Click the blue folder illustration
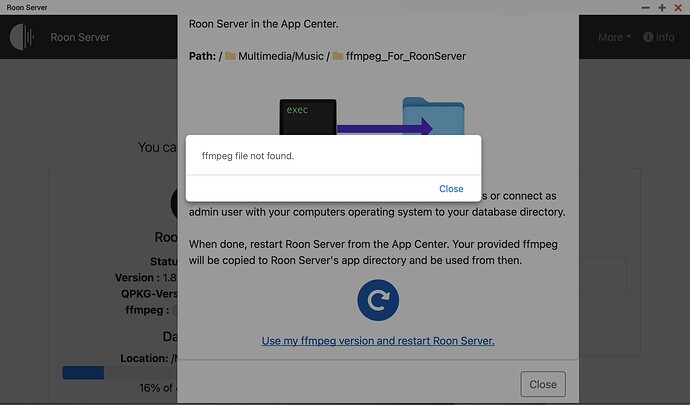Image resolution: width=690 pixels, height=405 pixels. [433, 116]
